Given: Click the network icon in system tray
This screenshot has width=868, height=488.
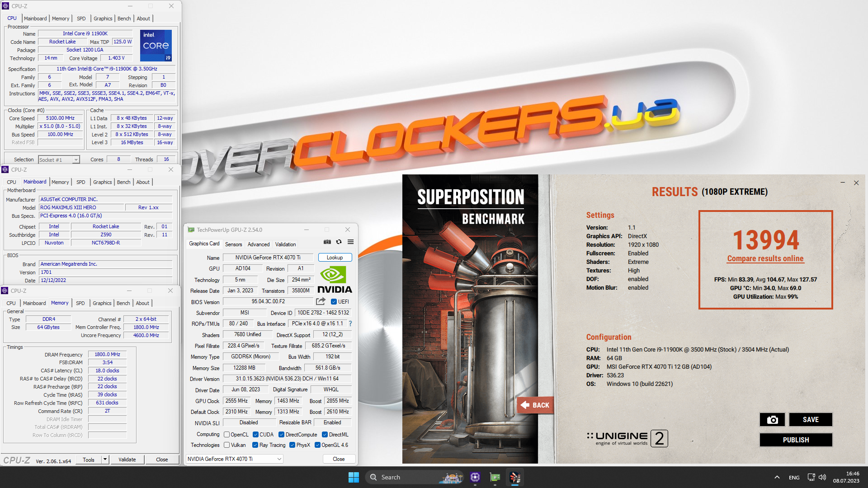Looking at the screenshot, I should coord(811,477).
